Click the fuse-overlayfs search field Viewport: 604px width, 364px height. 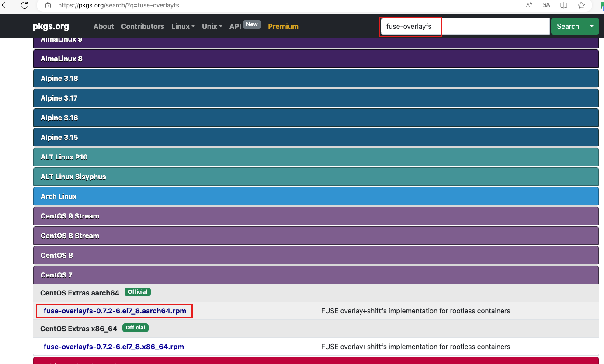[x=465, y=26]
